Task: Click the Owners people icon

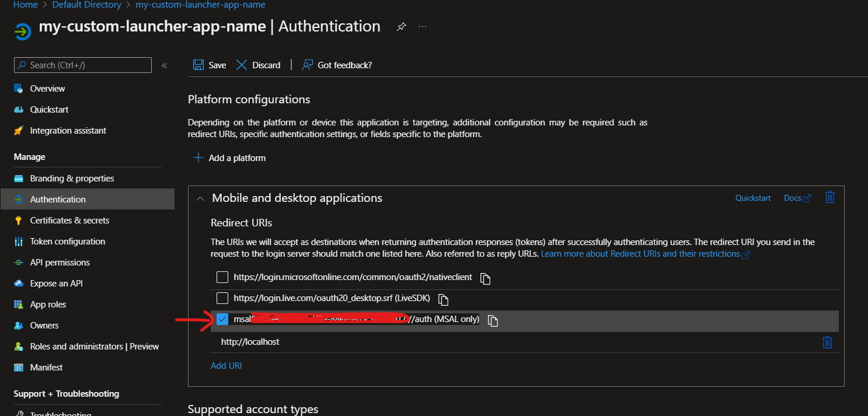Action: point(19,326)
